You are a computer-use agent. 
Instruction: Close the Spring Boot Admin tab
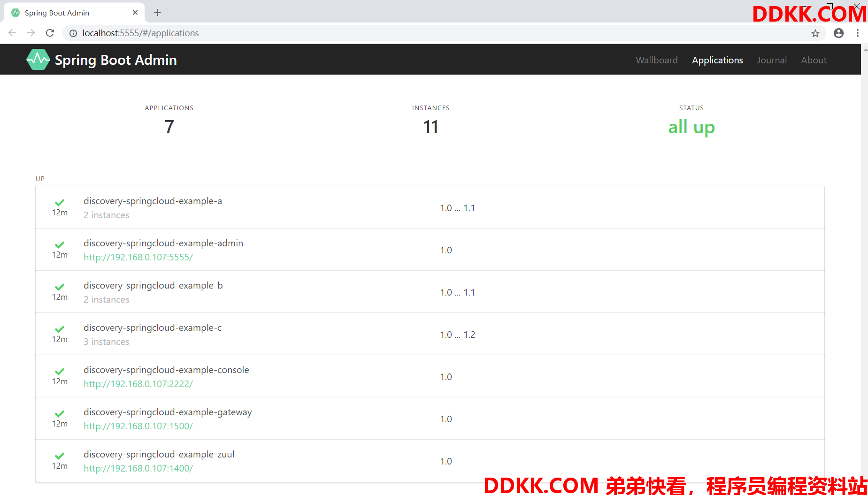tap(135, 13)
